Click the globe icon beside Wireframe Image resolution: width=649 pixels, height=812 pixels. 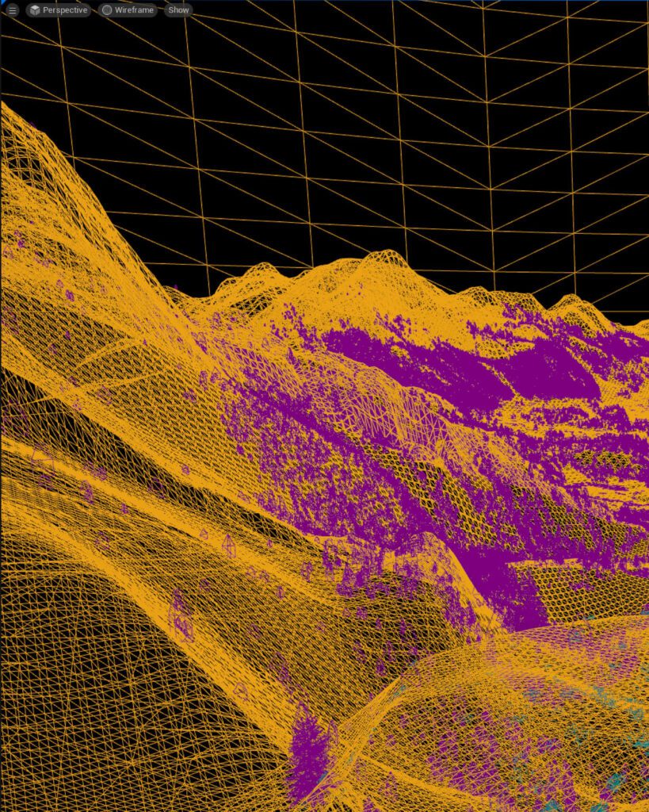point(107,10)
